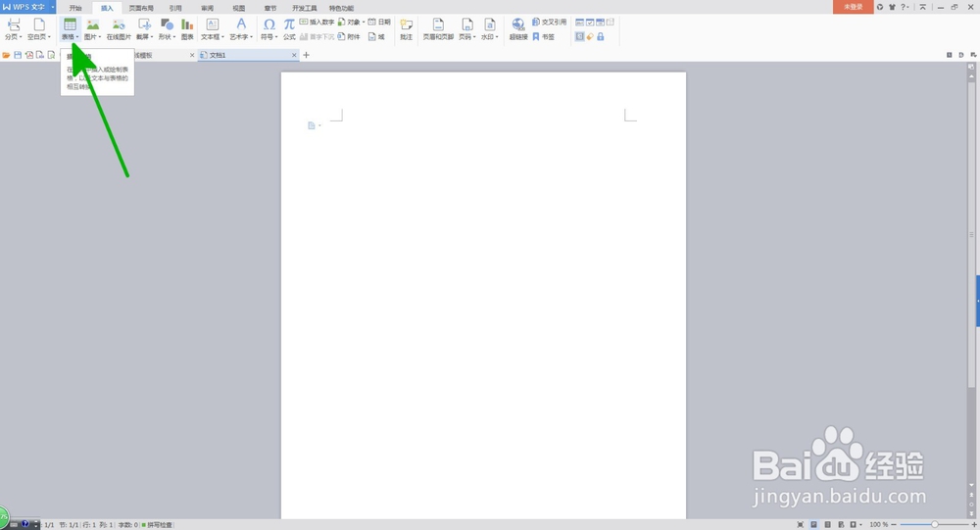This screenshot has height=530, width=980.
Task: Open a new document tab with plus
Action: pyautogui.click(x=306, y=55)
